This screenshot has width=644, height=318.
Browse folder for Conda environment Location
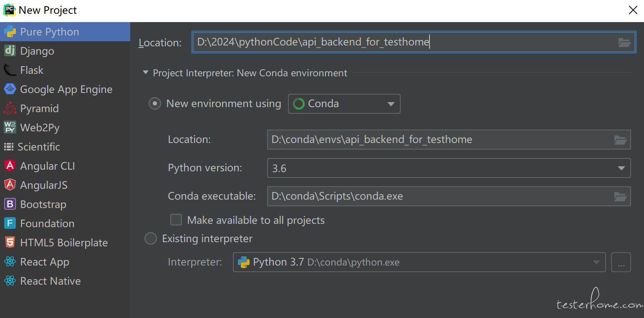click(x=620, y=140)
